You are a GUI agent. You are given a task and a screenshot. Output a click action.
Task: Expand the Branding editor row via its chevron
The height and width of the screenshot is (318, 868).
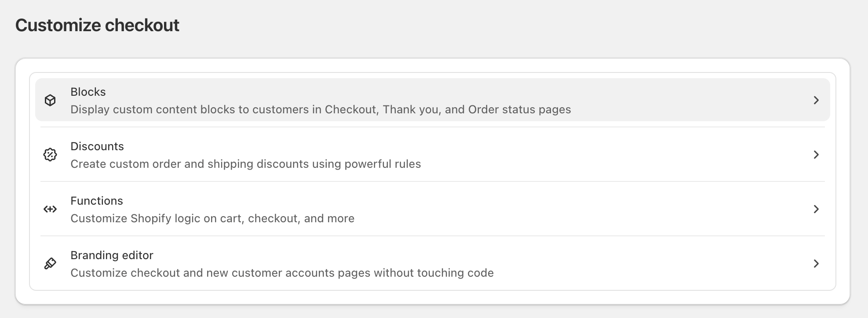click(816, 264)
